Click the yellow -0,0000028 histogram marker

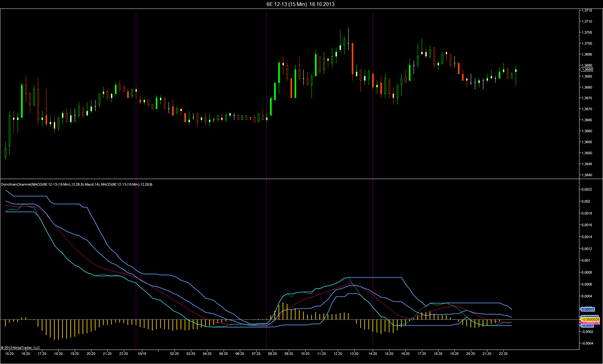tap(590, 319)
